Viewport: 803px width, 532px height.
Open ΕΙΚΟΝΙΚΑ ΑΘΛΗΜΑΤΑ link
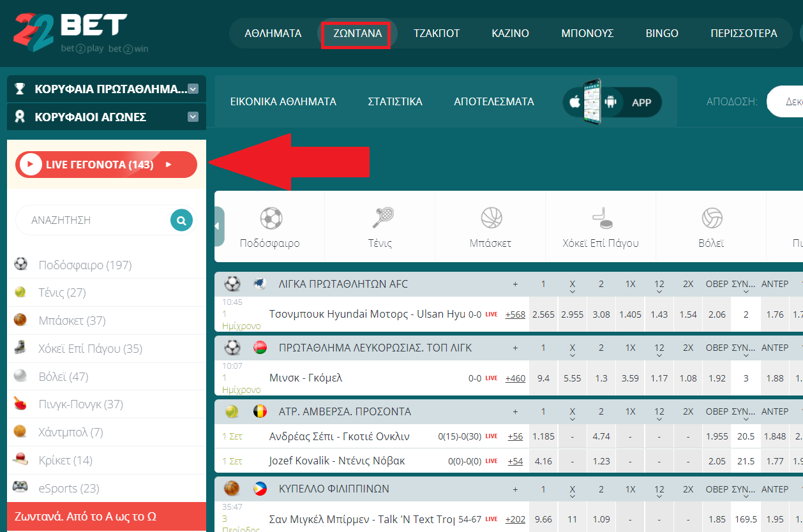click(x=283, y=101)
